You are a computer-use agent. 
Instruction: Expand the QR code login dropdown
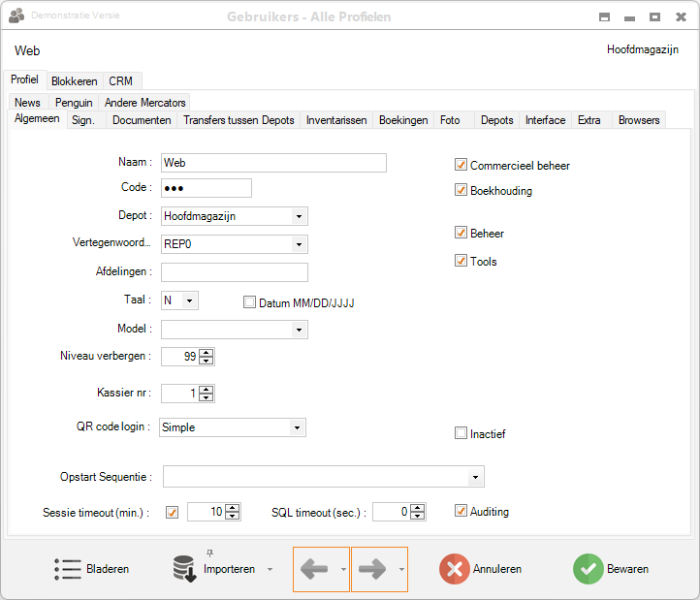(x=297, y=427)
